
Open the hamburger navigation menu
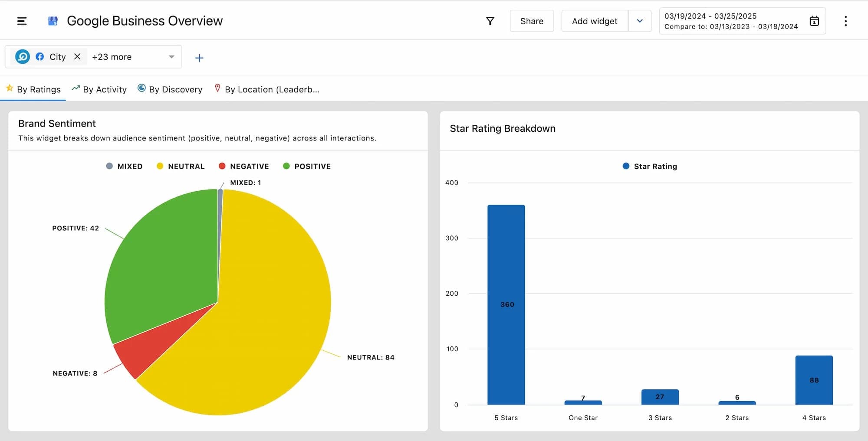coord(21,20)
